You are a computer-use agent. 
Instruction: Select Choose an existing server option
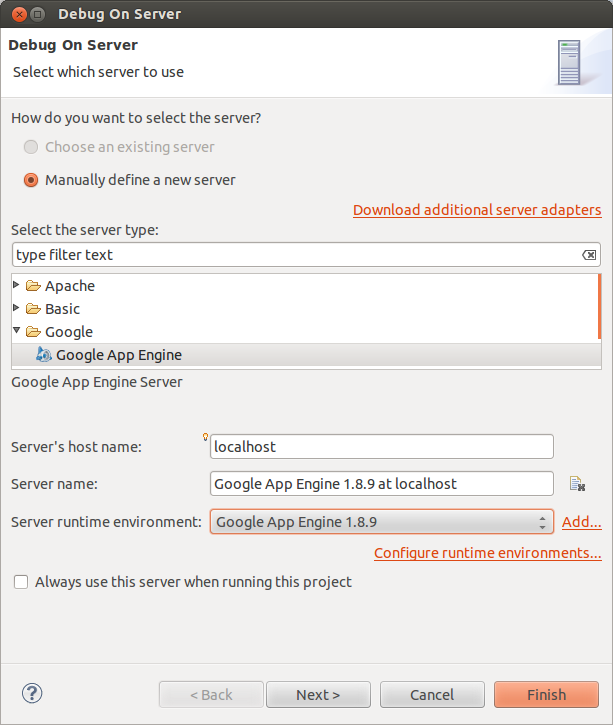(31, 147)
